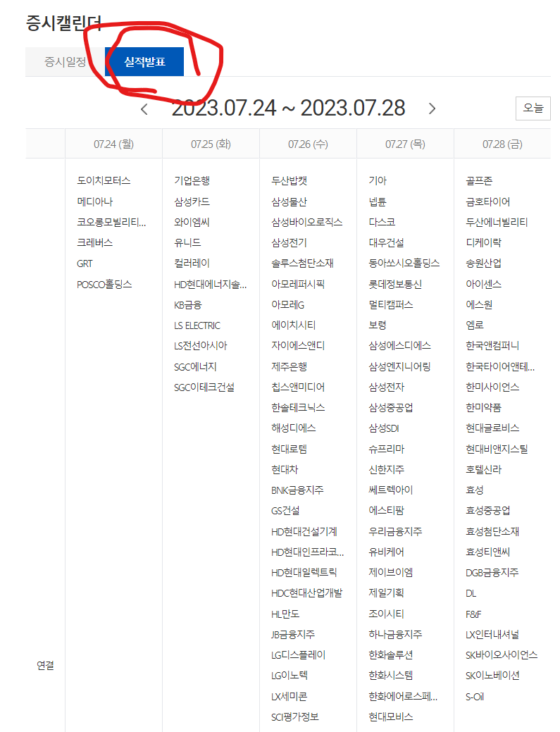Open 삼성바이오로직스 entry
This screenshot has height=732, width=560.
pos(306,222)
